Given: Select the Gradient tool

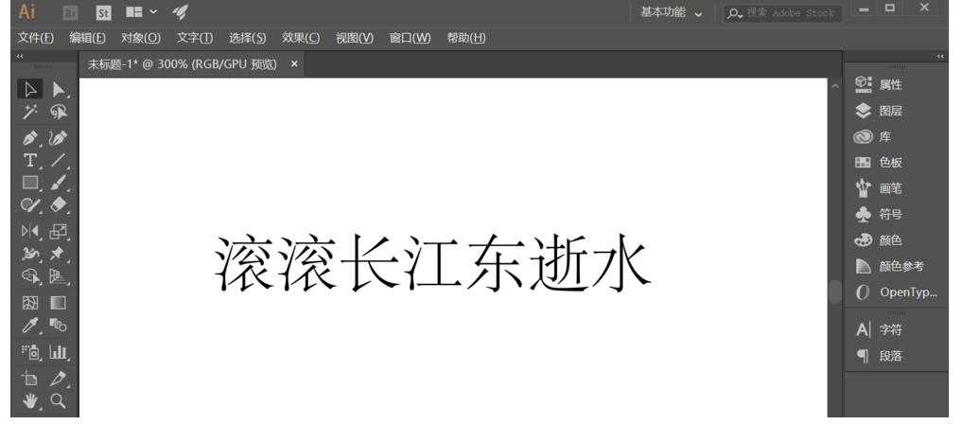Looking at the screenshot, I should [59, 303].
